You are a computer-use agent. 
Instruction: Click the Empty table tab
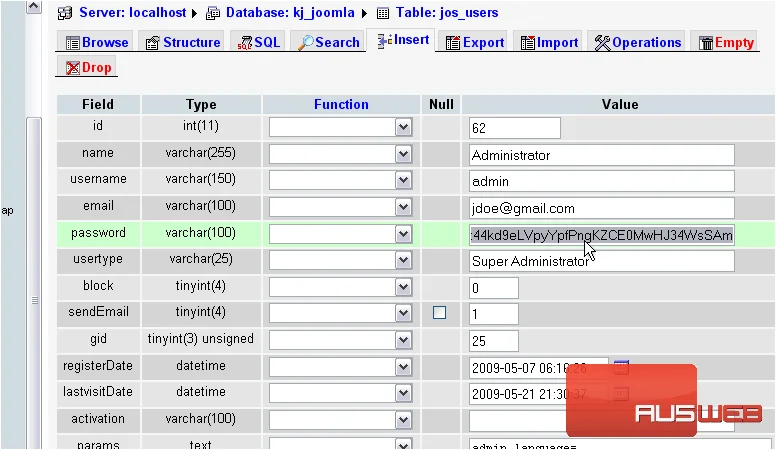click(726, 43)
